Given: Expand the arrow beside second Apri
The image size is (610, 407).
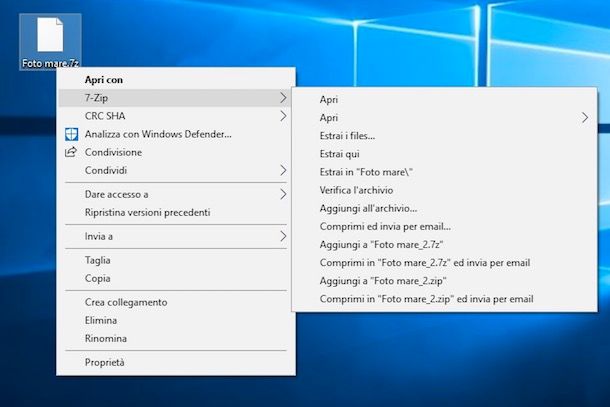Looking at the screenshot, I should point(585,118).
